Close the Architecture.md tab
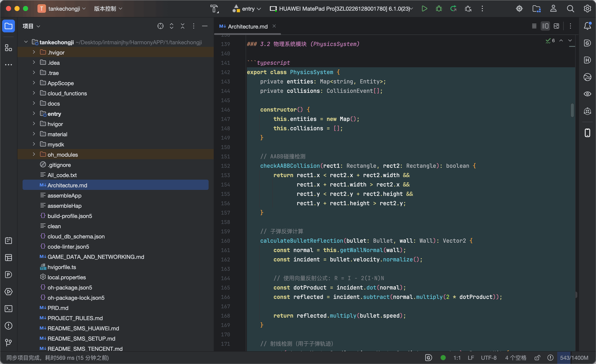Viewport: 596px width, 364px height. coord(274,26)
